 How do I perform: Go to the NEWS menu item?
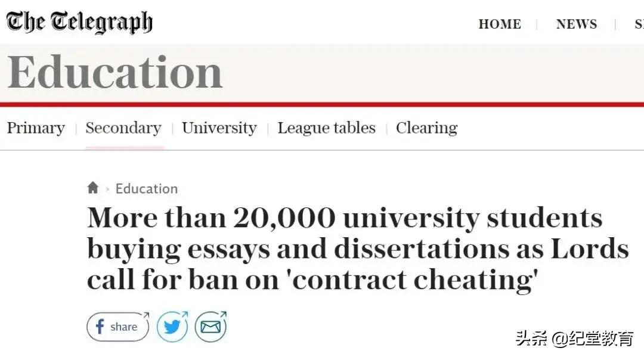(x=576, y=24)
